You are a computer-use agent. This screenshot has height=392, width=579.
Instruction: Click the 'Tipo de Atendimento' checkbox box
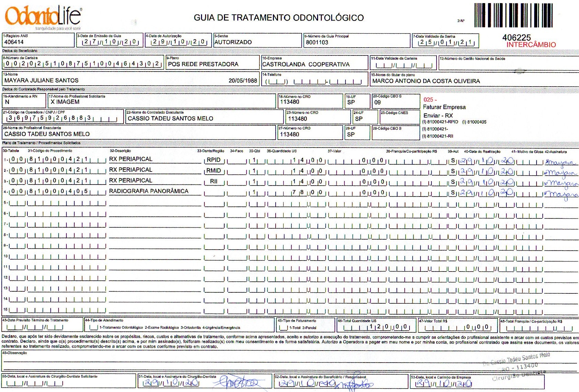click(93, 328)
